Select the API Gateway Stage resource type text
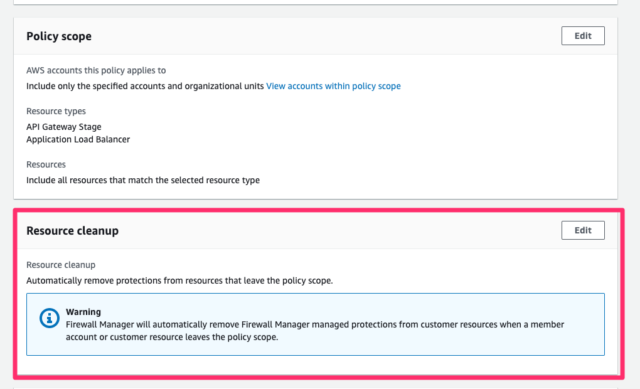 [64, 127]
